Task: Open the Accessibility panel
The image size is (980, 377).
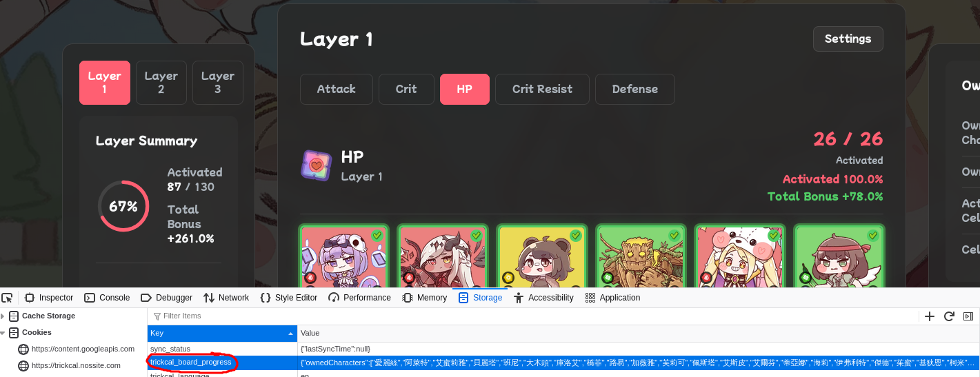Action: 543,298
